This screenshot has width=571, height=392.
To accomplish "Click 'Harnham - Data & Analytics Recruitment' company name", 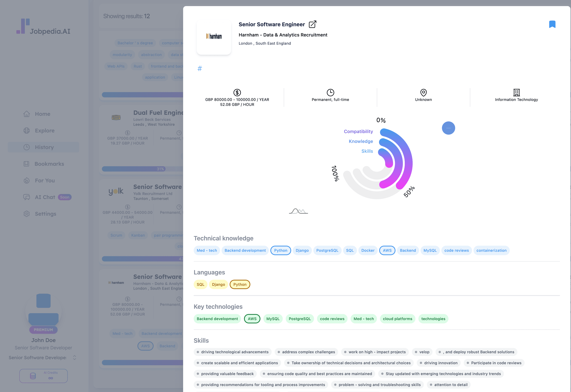I will point(283,35).
